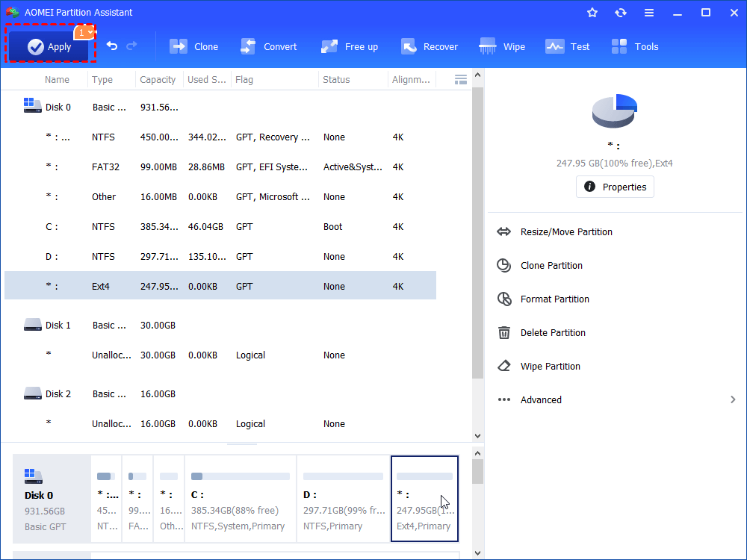Undo the last operation
The width and height of the screenshot is (747, 560).
[112, 46]
